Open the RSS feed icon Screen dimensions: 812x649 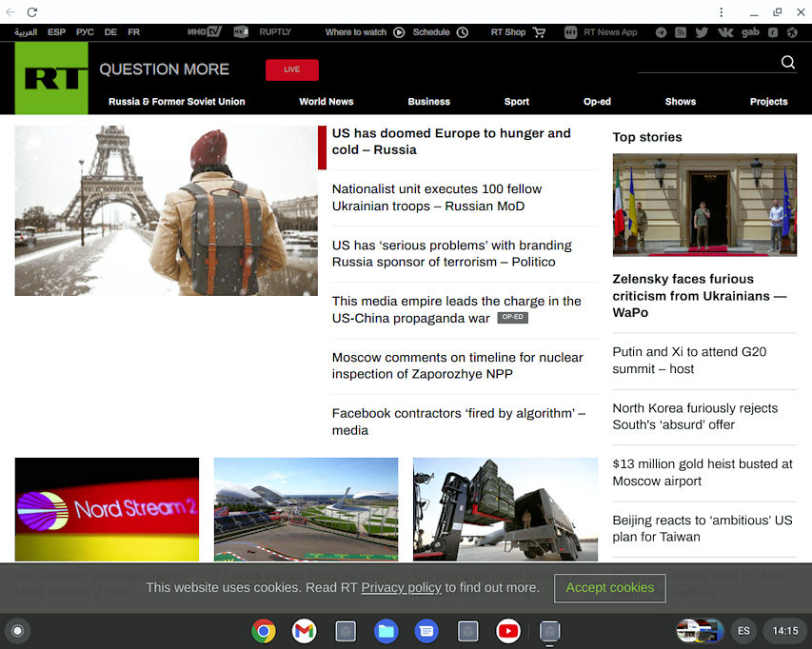681,32
